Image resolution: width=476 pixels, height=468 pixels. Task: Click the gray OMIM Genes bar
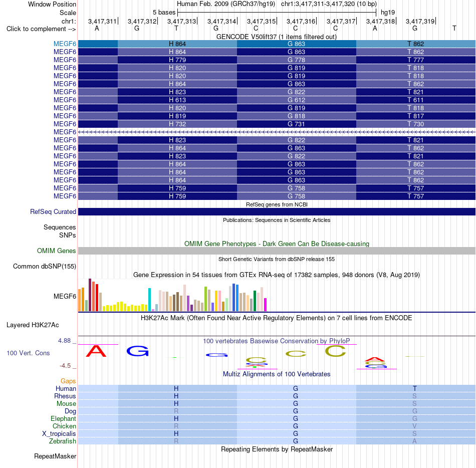pos(277,251)
